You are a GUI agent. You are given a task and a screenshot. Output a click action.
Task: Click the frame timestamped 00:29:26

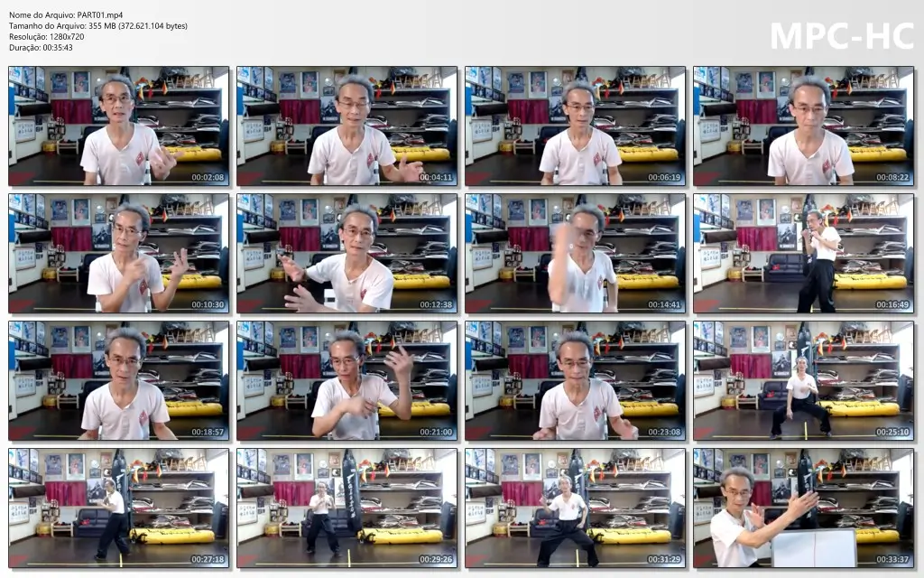[347, 508]
